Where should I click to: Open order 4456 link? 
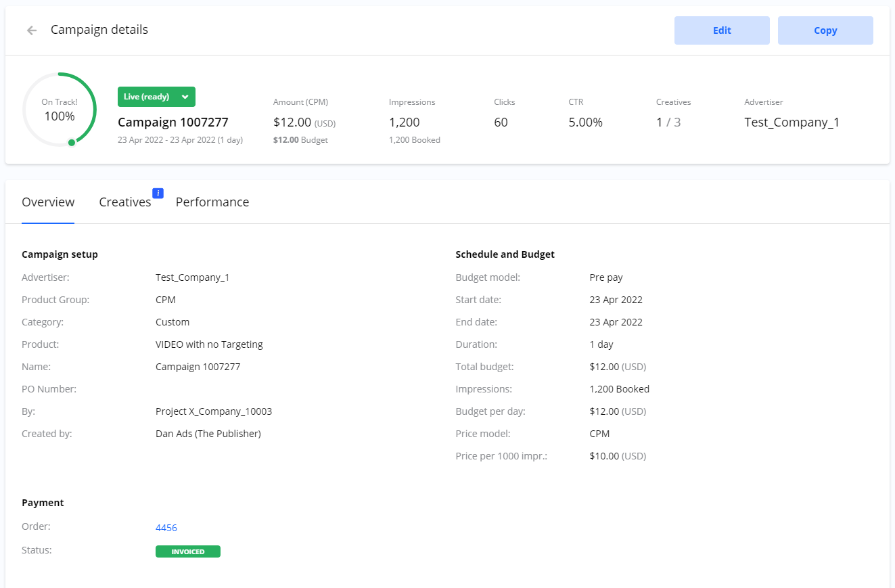(166, 528)
